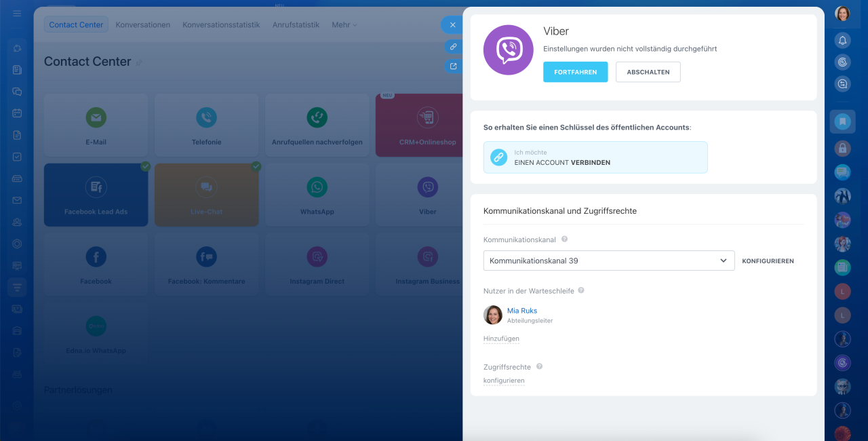Open the Live-Chat tile
The width and height of the screenshot is (868, 441).
click(206, 195)
